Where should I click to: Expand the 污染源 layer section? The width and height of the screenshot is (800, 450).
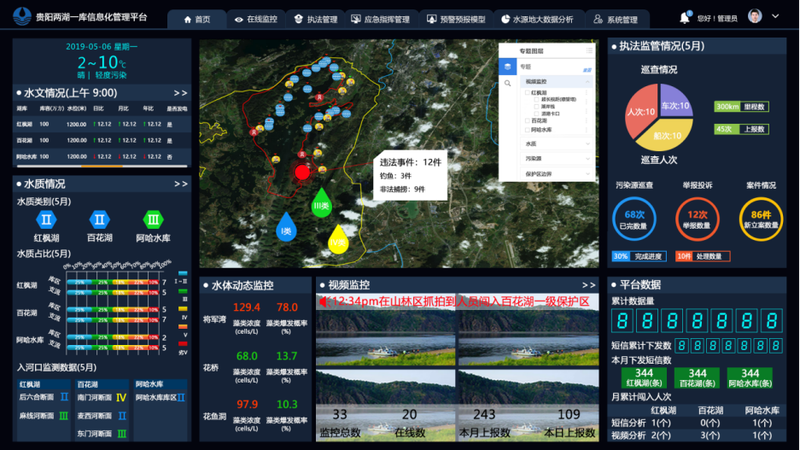click(556, 159)
